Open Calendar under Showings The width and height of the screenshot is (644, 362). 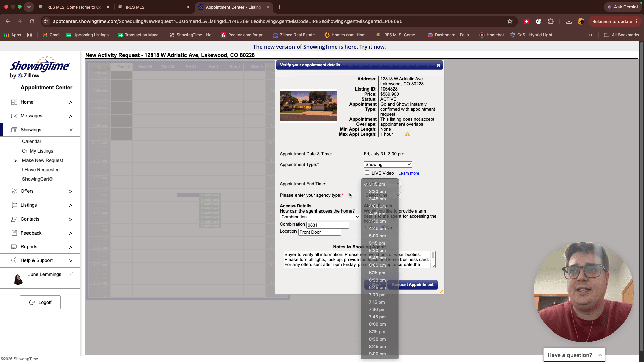click(32, 141)
